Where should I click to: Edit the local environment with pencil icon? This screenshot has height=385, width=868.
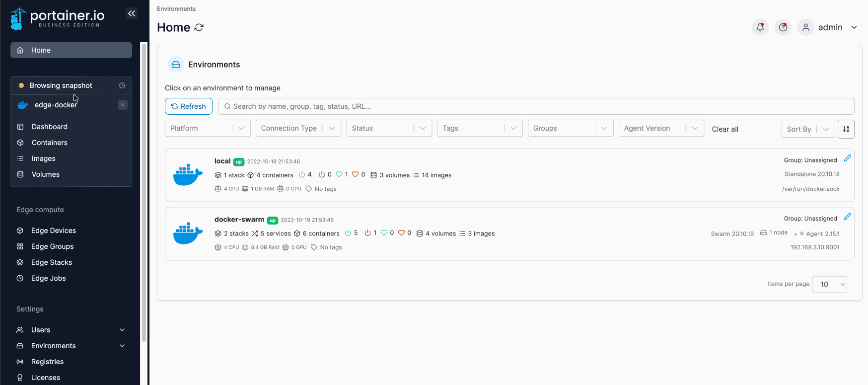[x=847, y=158]
